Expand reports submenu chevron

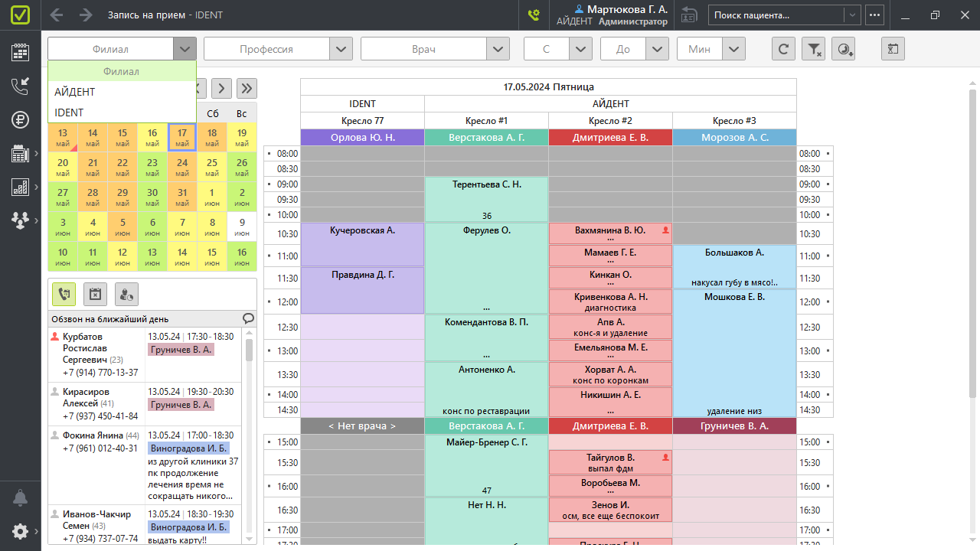(x=36, y=187)
